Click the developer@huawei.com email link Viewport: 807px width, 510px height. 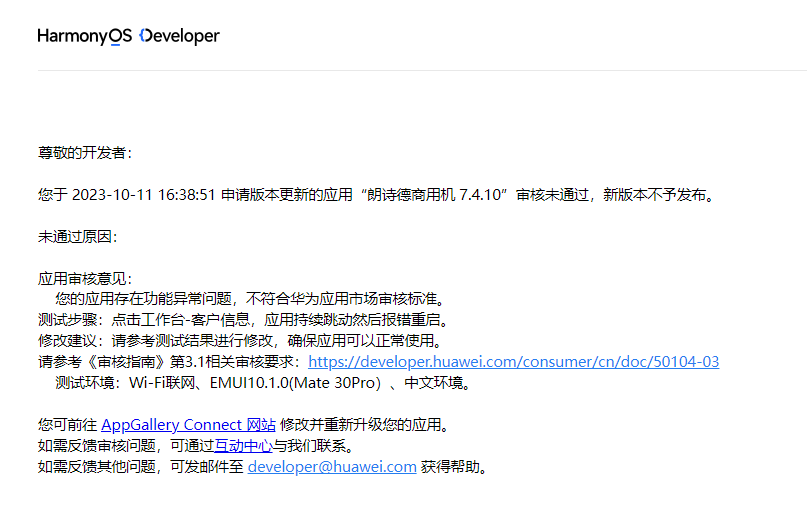coord(332,467)
